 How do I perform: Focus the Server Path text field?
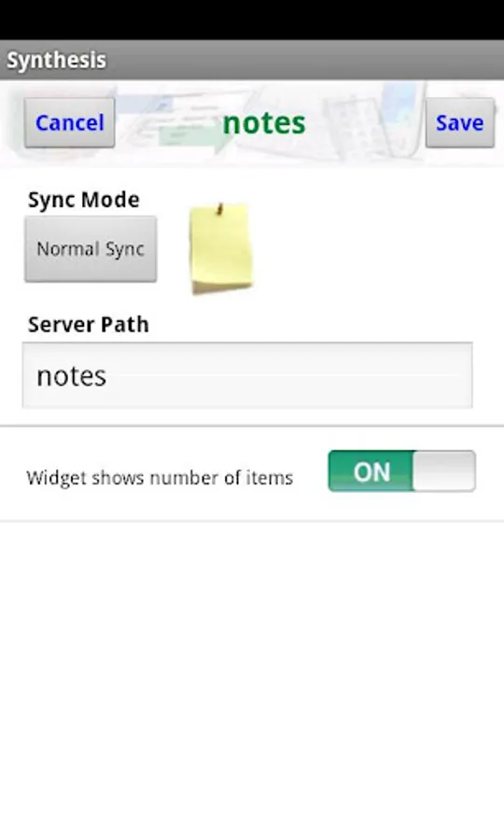[247, 375]
